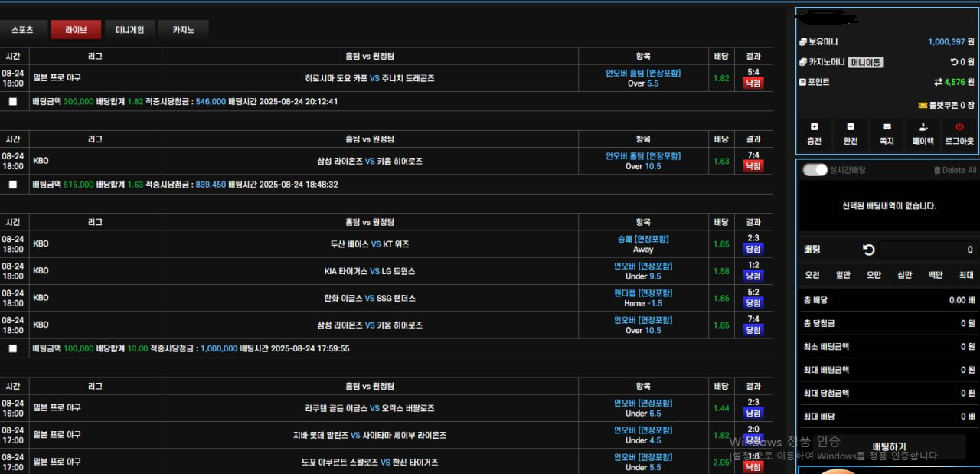980x474 pixels.
Task: Toggle the 실시간배당 switch off
Action: click(815, 169)
